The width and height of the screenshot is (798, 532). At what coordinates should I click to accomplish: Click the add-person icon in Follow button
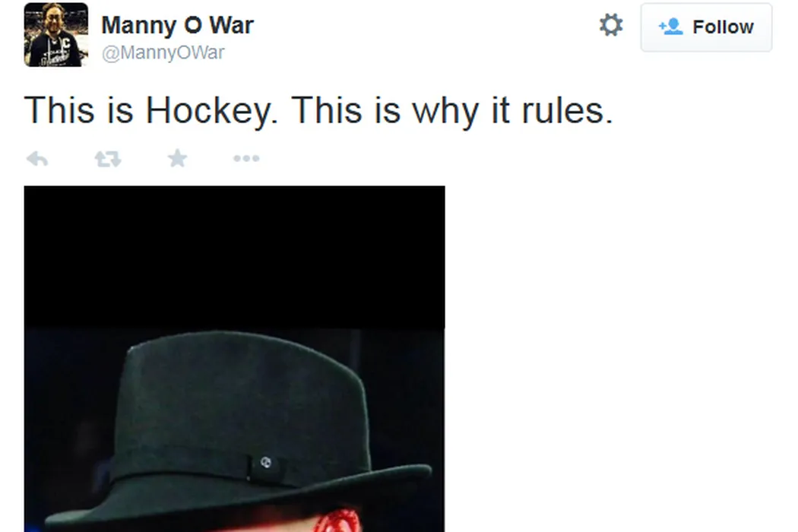670,27
